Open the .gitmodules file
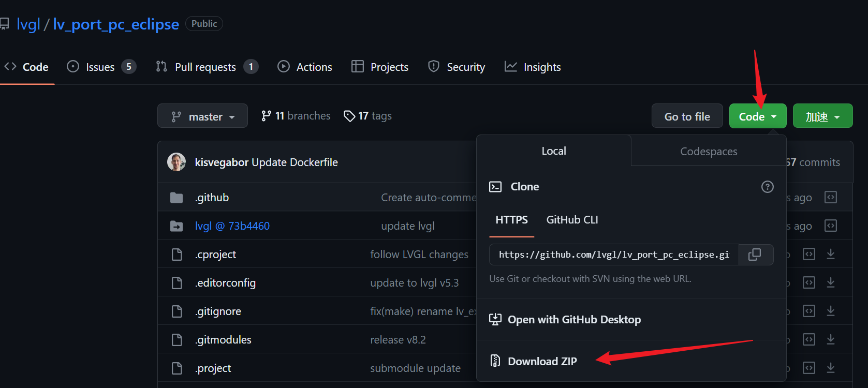The height and width of the screenshot is (388, 868). point(223,340)
